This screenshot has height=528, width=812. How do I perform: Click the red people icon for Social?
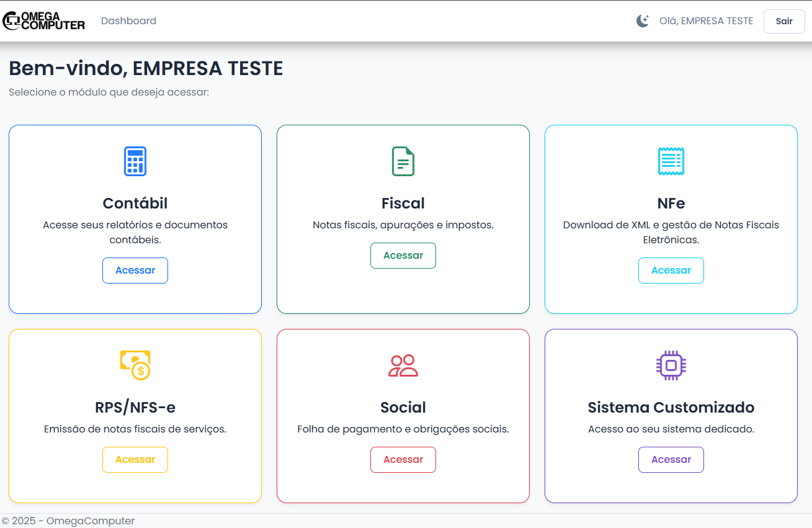coord(403,365)
